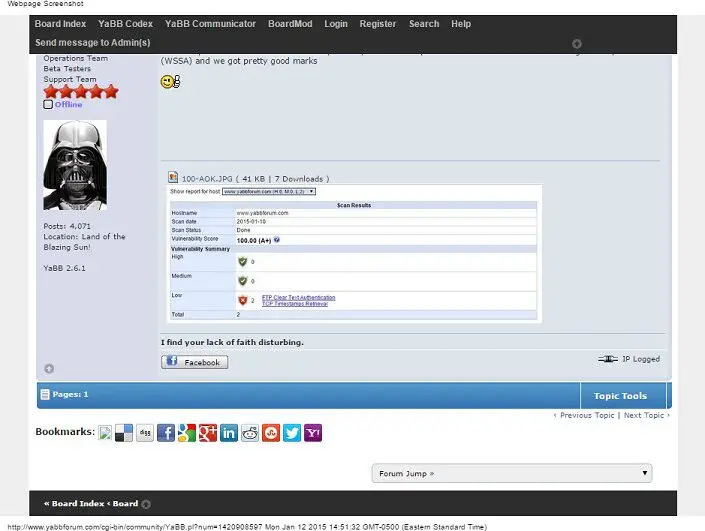Click the IP Logged icon

pyautogui.click(x=608, y=359)
